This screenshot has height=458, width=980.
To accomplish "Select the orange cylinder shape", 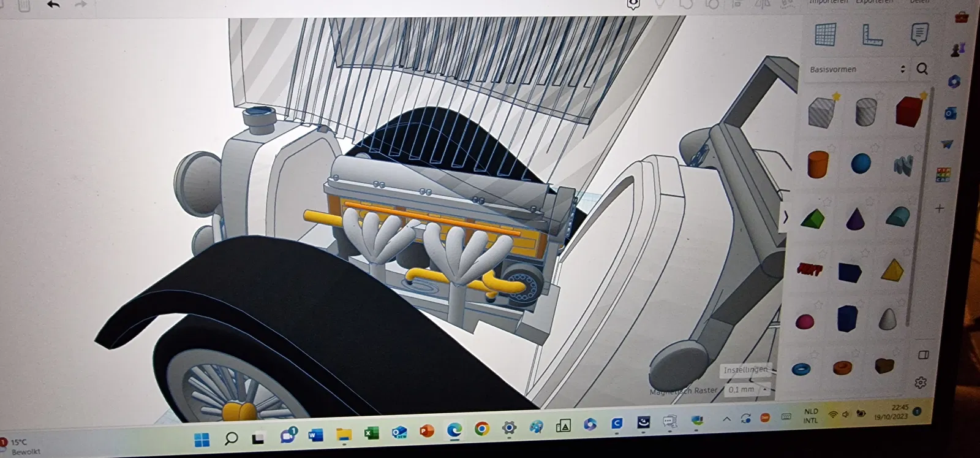I will click(x=818, y=164).
